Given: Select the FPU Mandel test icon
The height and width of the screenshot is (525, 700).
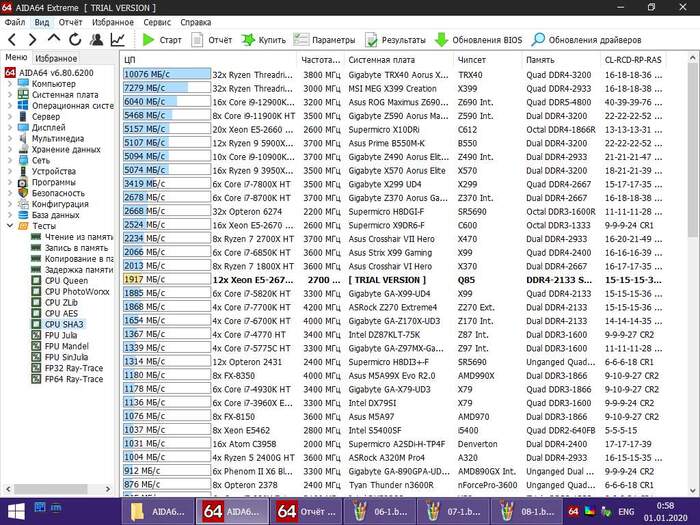Looking at the screenshot, I should click(36, 346).
